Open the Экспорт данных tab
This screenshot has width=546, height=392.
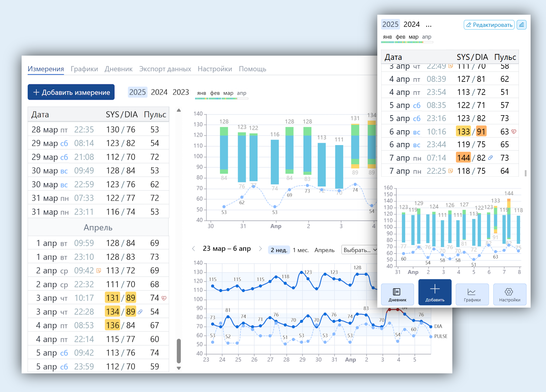[165, 69]
